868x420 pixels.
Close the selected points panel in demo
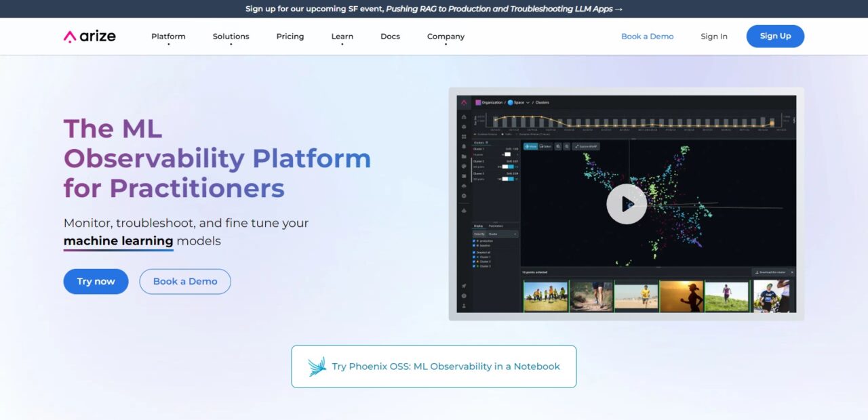point(792,272)
